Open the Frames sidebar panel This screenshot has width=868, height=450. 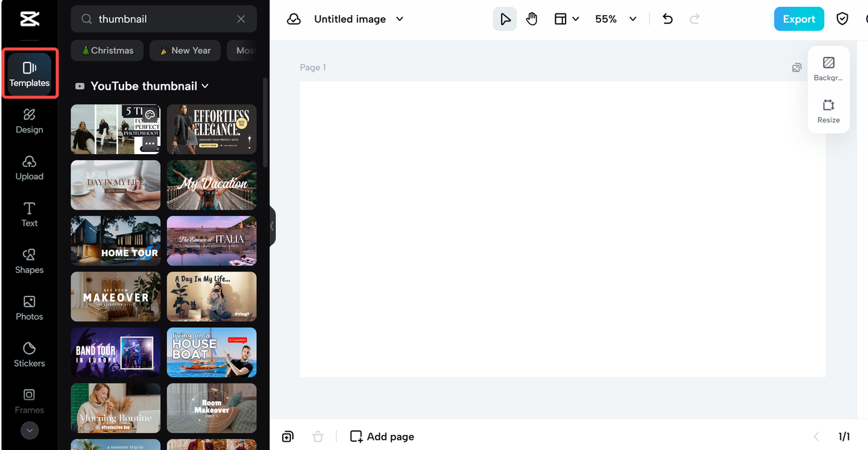coord(29,401)
